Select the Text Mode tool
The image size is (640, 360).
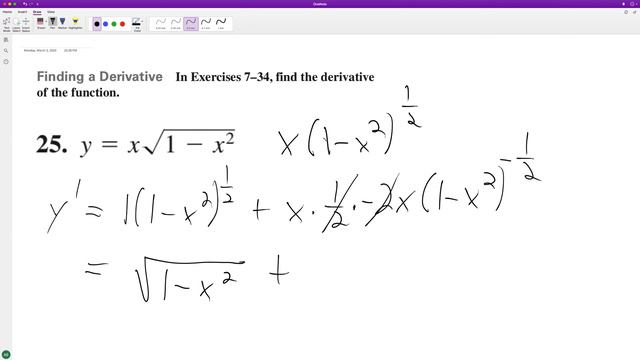click(7, 24)
